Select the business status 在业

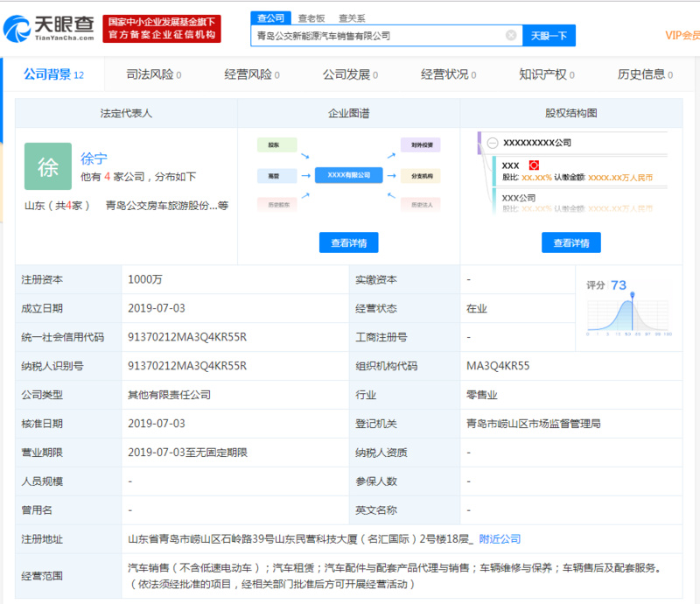476,309
